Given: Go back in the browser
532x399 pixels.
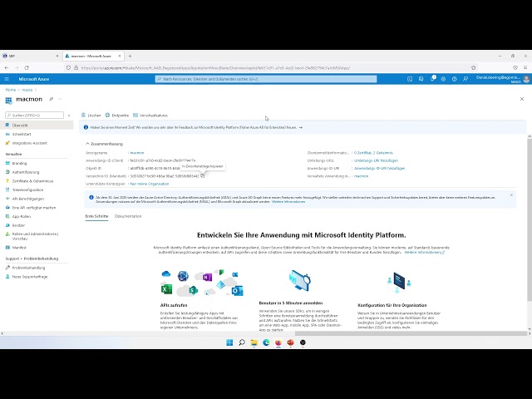Looking at the screenshot, I should (x=7, y=68).
